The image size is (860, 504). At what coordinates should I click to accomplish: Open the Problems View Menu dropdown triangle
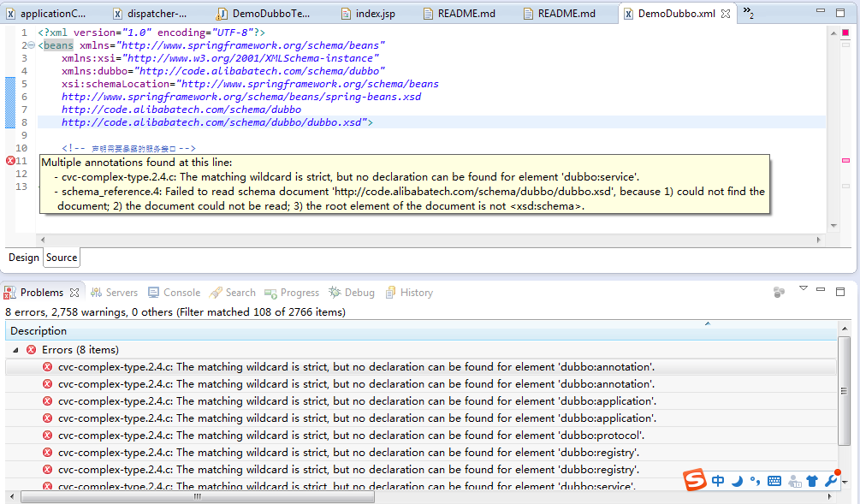coord(804,288)
